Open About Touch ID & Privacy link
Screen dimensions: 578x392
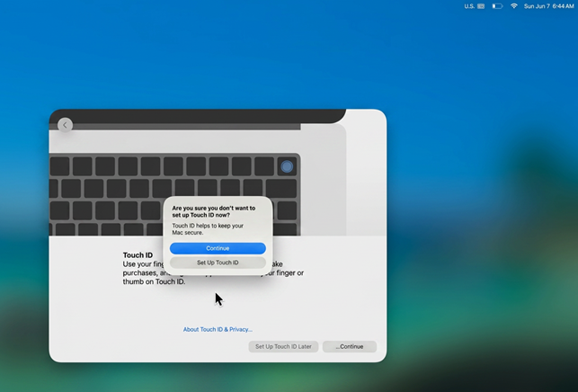tap(218, 329)
